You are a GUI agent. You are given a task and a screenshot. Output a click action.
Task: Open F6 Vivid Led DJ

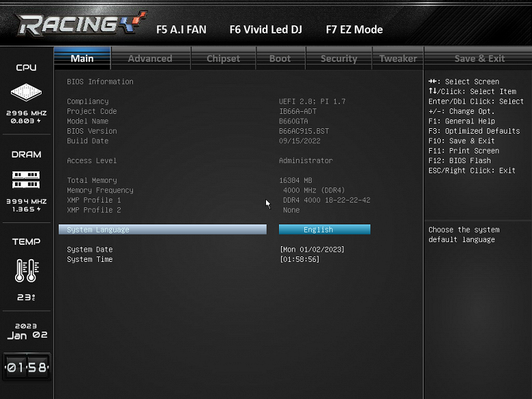pyautogui.click(x=266, y=29)
